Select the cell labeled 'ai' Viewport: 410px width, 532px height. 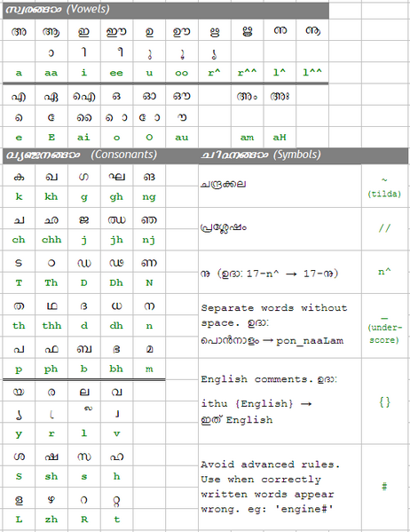83,138
